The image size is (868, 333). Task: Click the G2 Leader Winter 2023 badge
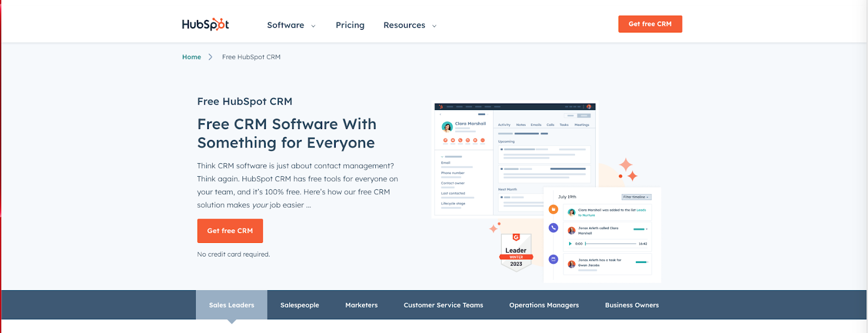coord(516,252)
